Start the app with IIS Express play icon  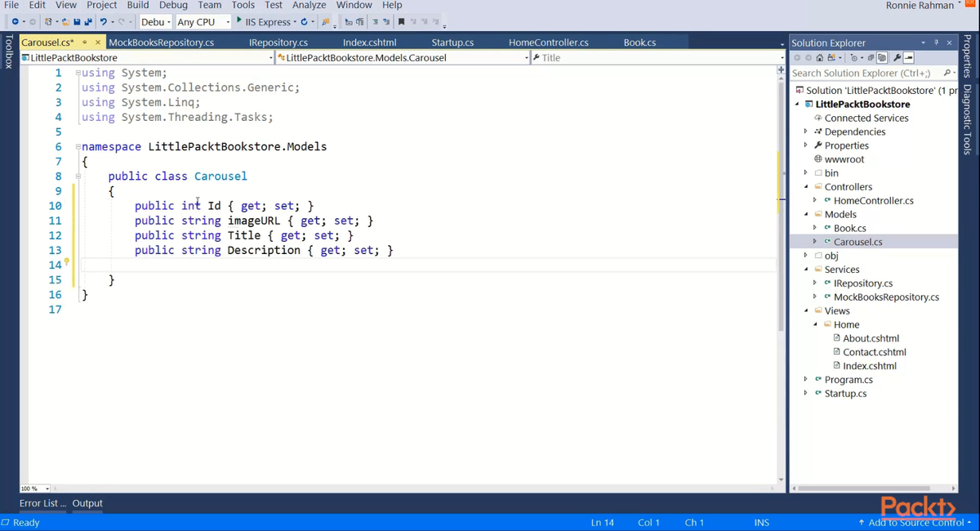click(239, 20)
